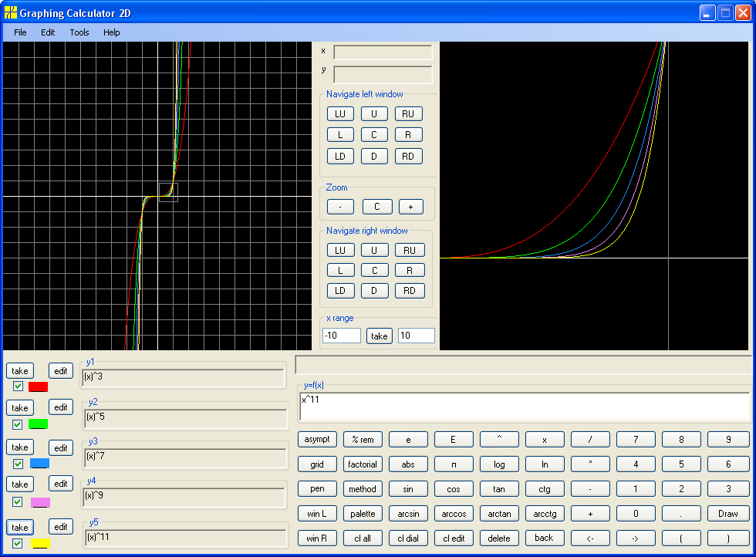
Task: Click the y=f(x) formula input box
Action: pyautogui.click(x=525, y=407)
